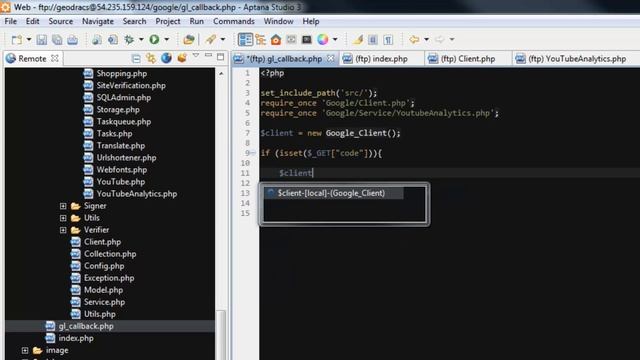Viewport: 640px width, 360px height.
Task: Switch to the (ftp) Client.php editor tab
Action: [x=468, y=59]
